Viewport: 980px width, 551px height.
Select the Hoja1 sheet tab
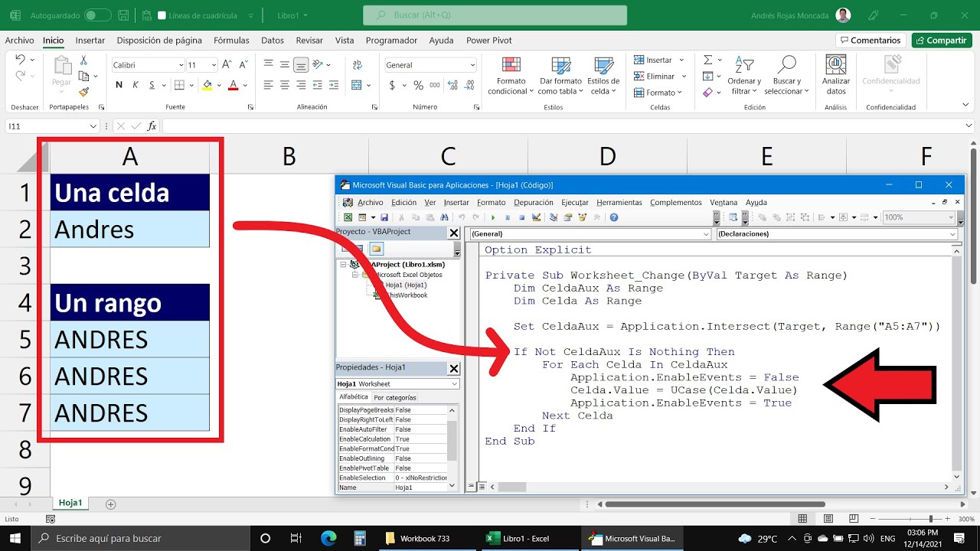point(70,504)
